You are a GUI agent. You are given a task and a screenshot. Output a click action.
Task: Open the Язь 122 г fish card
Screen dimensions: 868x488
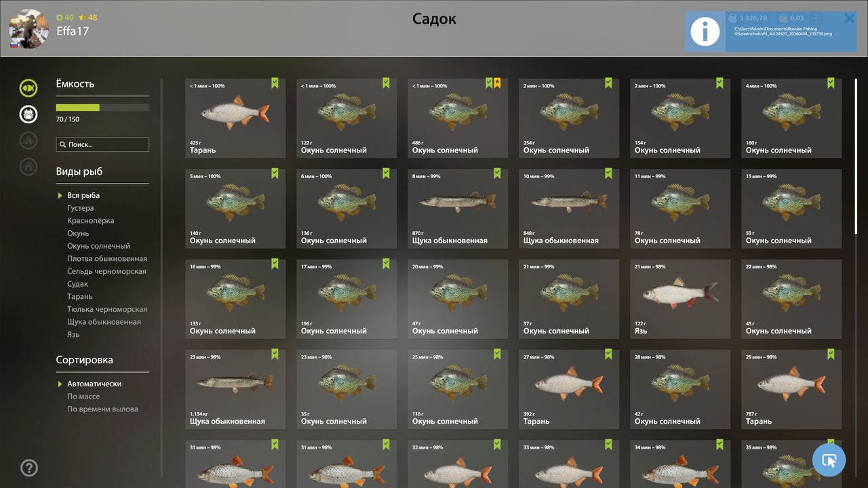coord(680,299)
